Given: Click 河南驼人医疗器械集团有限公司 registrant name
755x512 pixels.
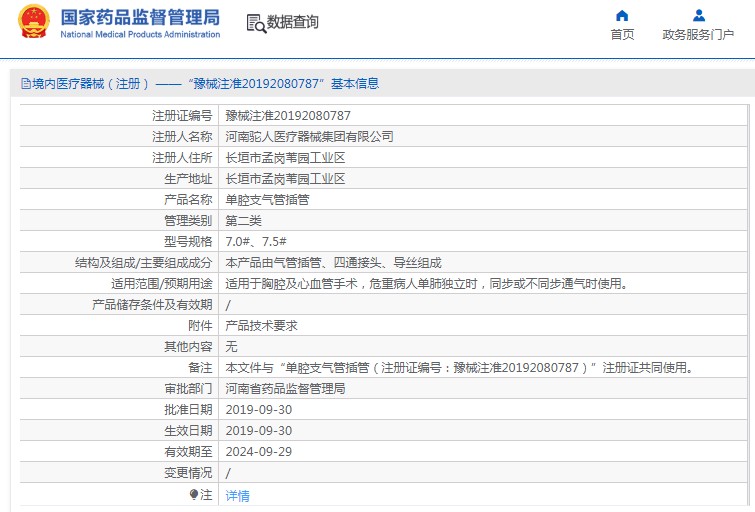Looking at the screenshot, I should click(x=309, y=137).
